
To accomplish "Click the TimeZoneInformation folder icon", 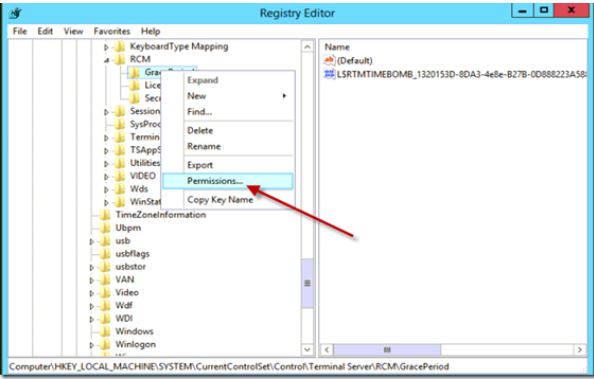I will pyautogui.click(x=105, y=215).
